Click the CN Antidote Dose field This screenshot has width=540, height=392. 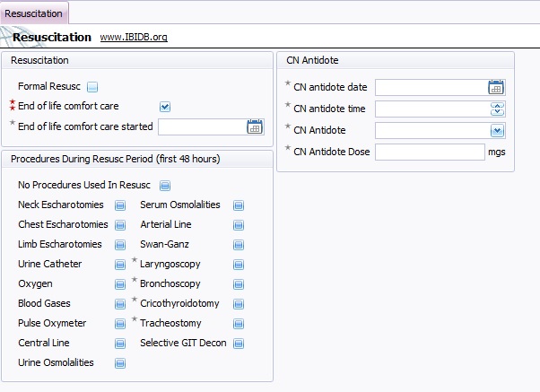pyautogui.click(x=430, y=152)
